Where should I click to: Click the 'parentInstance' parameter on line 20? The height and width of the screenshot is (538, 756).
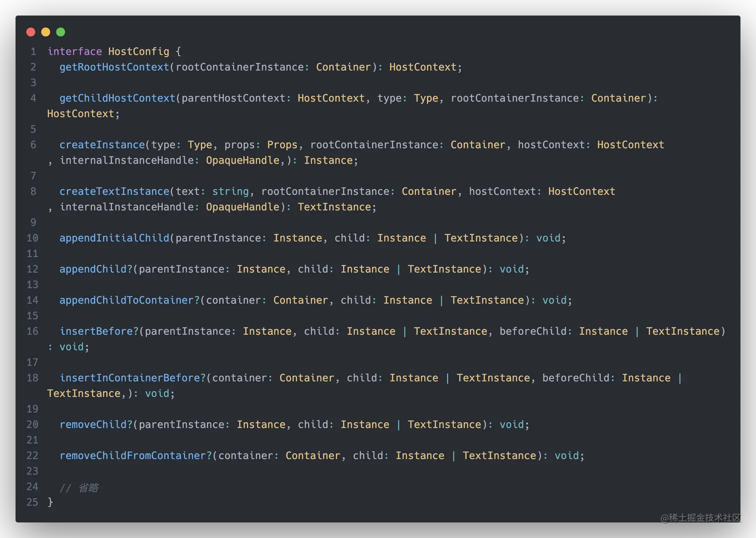pyautogui.click(x=181, y=424)
